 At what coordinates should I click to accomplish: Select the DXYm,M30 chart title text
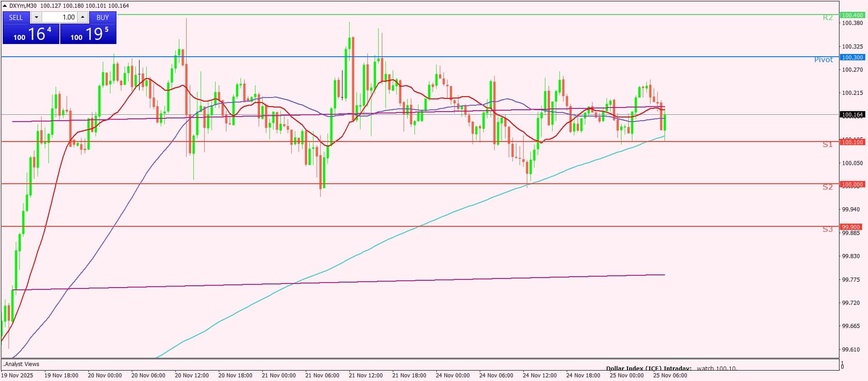coord(23,5)
